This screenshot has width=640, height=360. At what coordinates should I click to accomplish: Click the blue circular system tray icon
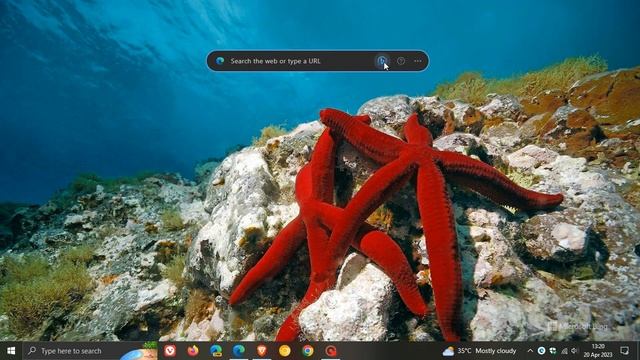point(542,351)
